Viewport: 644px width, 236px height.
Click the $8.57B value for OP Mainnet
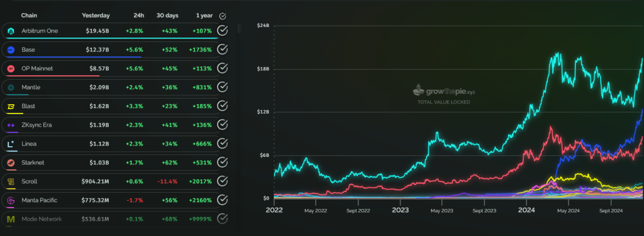point(99,68)
